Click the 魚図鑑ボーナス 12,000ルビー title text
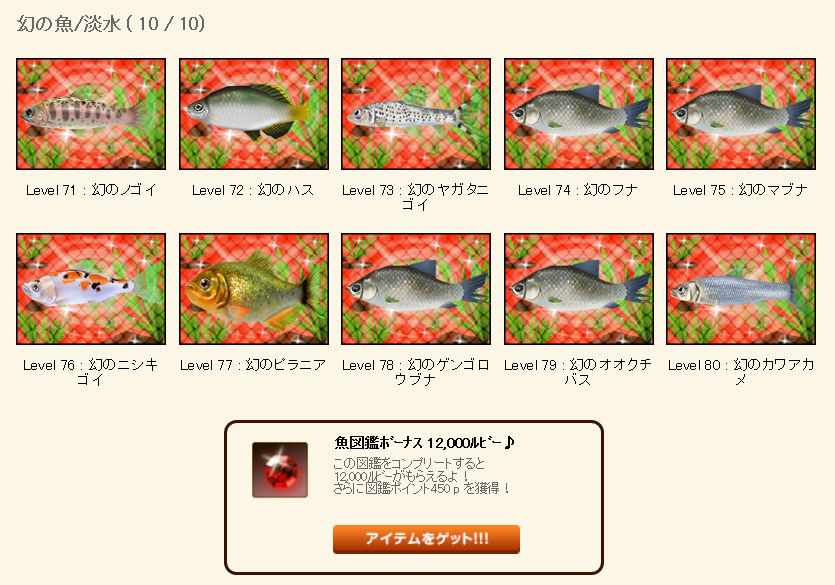This screenshot has width=835, height=585. (x=424, y=442)
